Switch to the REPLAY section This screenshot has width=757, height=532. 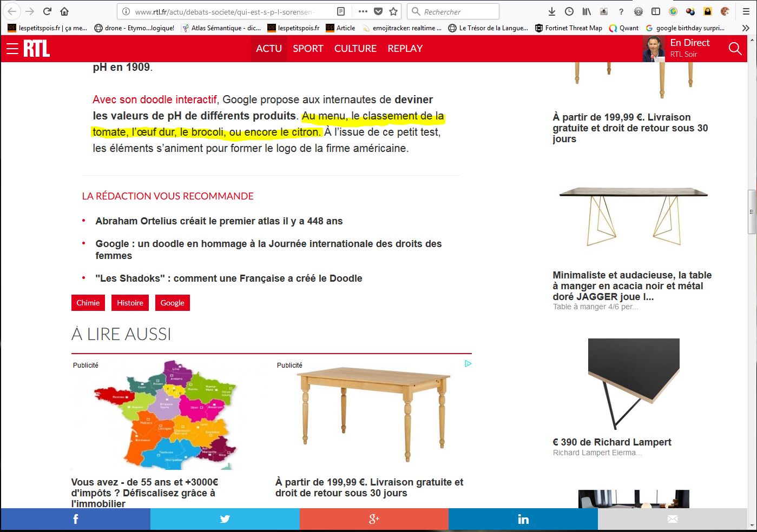405,49
